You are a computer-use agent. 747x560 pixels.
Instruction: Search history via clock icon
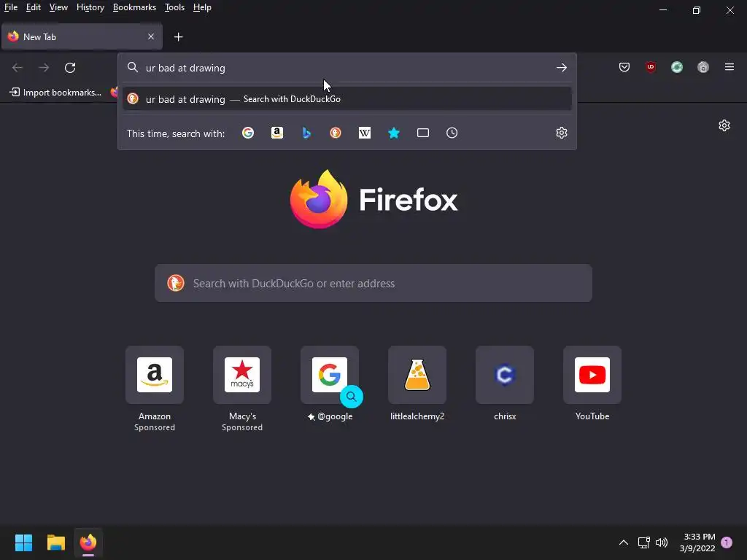(452, 133)
